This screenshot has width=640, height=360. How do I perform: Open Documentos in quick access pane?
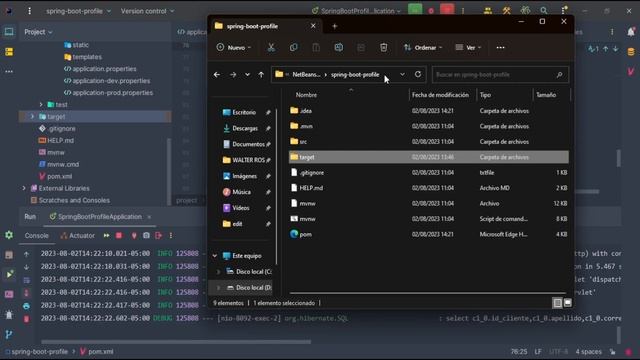[x=247, y=144]
